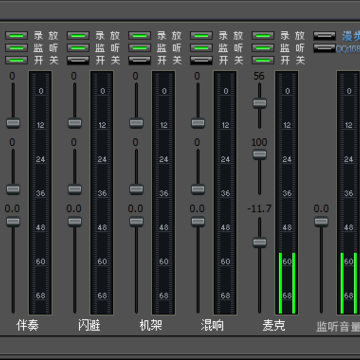The image size is (360, 360).
Task: Click 麦克 slider handle set to 100
Action: [x=260, y=154]
